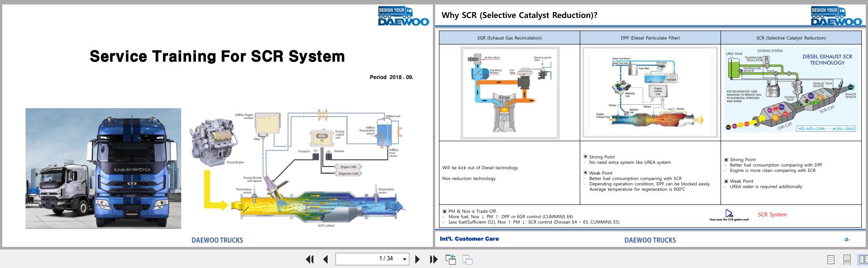Click the EGR diagram image
This screenshot has width=868, height=268.
(510, 93)
